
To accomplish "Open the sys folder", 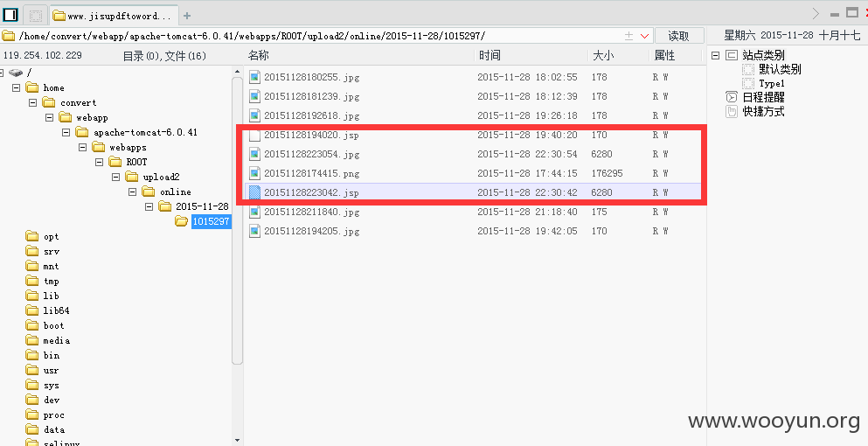I will coord(51,385).
